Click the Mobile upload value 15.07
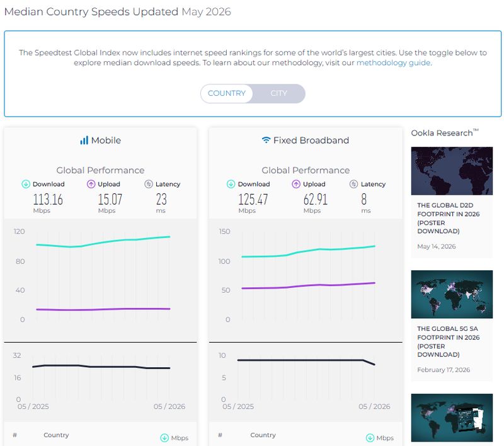This screenshot has width=504, height=446. pos(110,199)
